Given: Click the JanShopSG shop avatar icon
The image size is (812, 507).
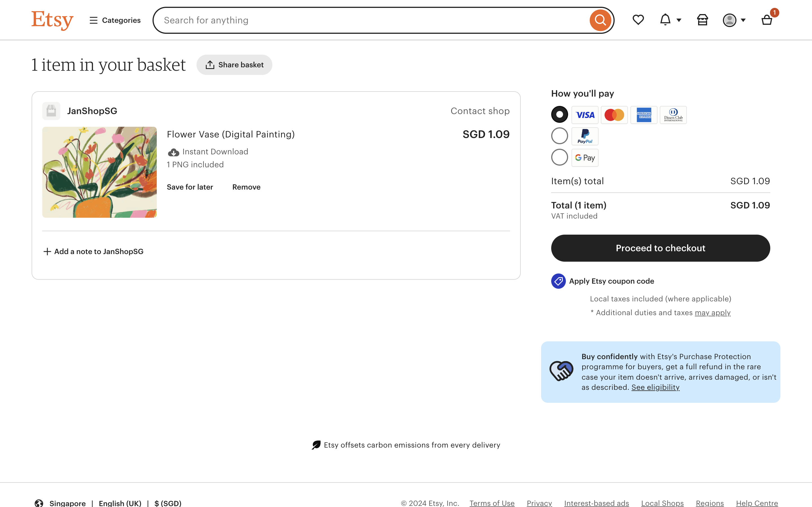Looking at the screenshot, I should point(51,111).
